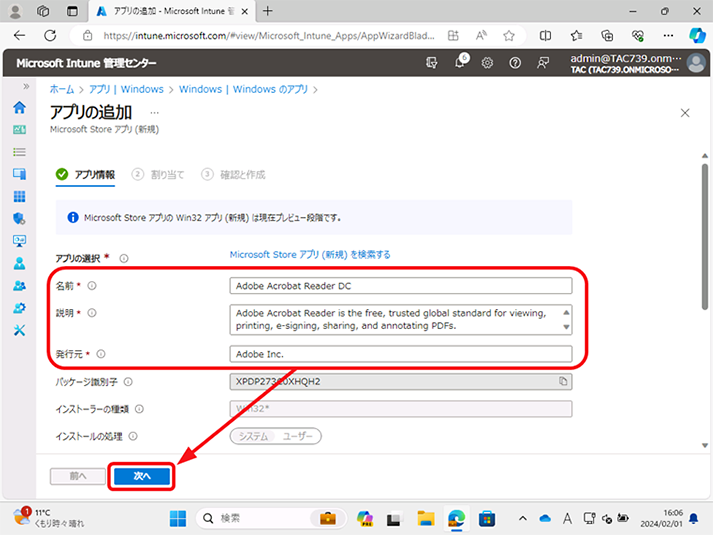Open Windows Start button
The width and height of the screenshot is (713, 535).
[x=178, y=518]
